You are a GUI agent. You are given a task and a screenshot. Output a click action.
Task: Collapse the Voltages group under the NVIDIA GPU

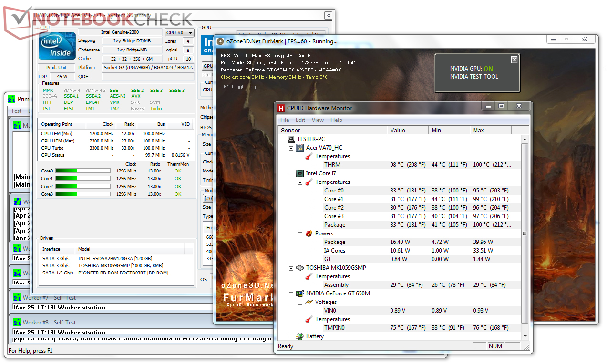click(300, 302)
